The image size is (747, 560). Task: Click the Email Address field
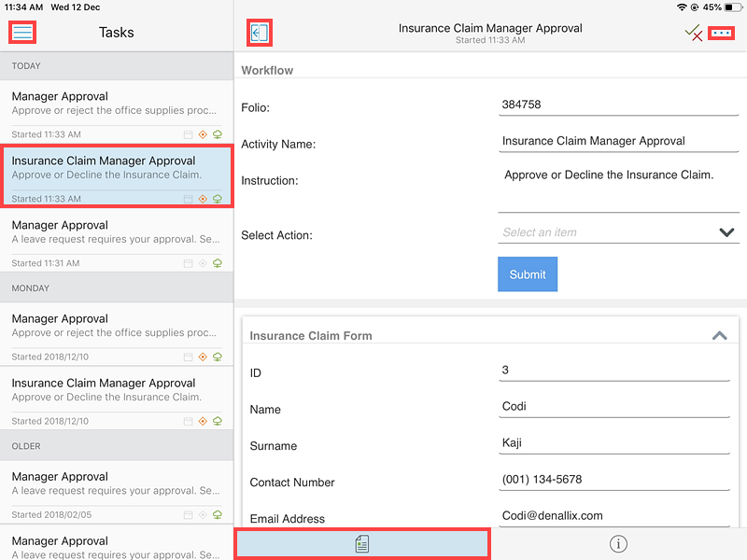point(614,516)
